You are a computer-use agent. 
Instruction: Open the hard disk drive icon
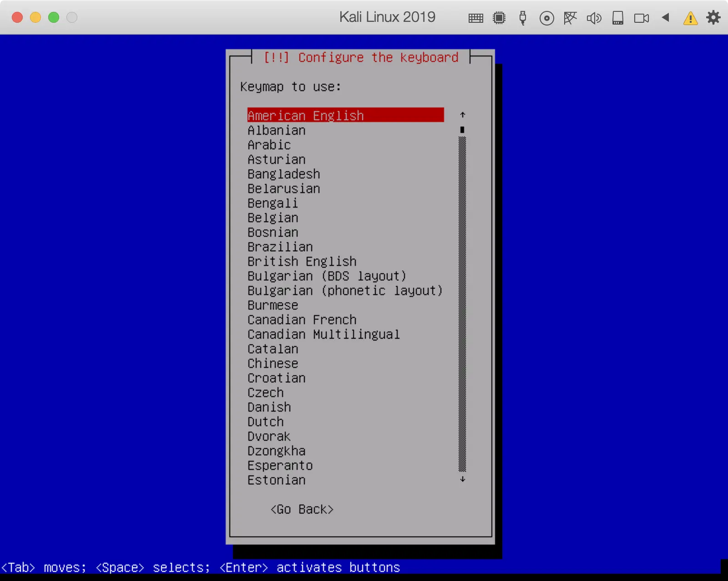pyautogui.click(x=617, y=18)
